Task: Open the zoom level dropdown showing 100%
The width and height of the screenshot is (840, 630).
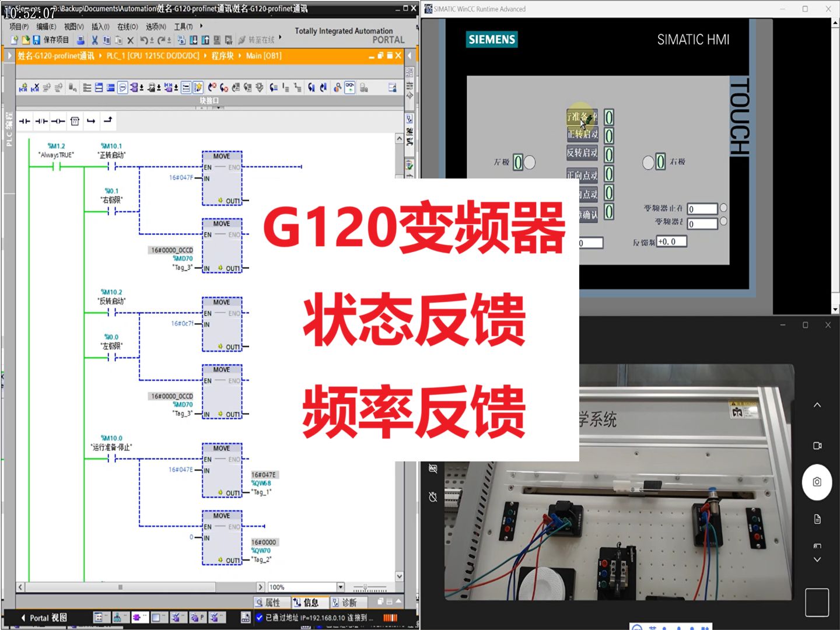Action: pyautogui.click(x=340, y=587)
